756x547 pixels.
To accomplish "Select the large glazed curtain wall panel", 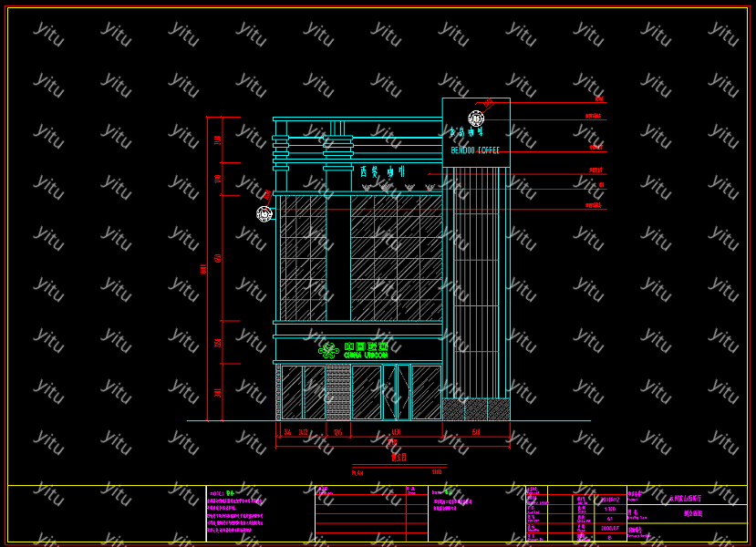I will click(397, 257).
